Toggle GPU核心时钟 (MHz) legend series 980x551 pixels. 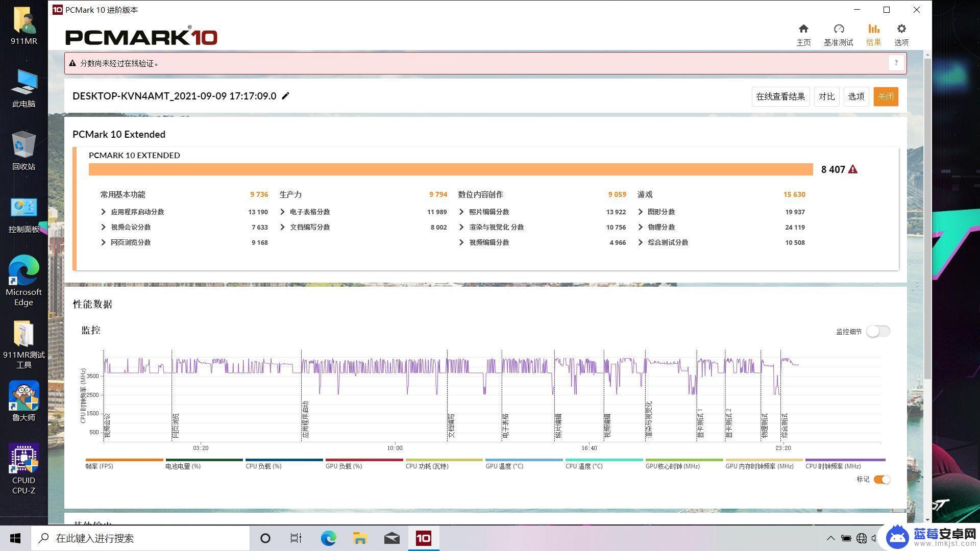(684, 463)
